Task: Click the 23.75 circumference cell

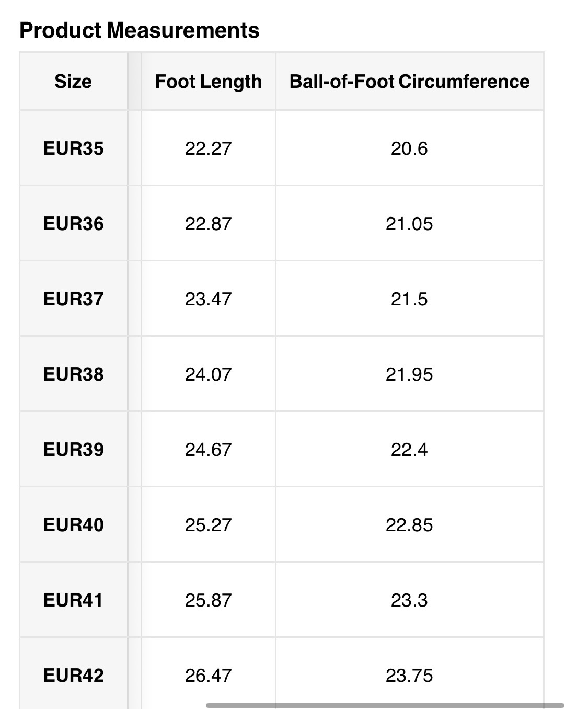Action: 409,676
